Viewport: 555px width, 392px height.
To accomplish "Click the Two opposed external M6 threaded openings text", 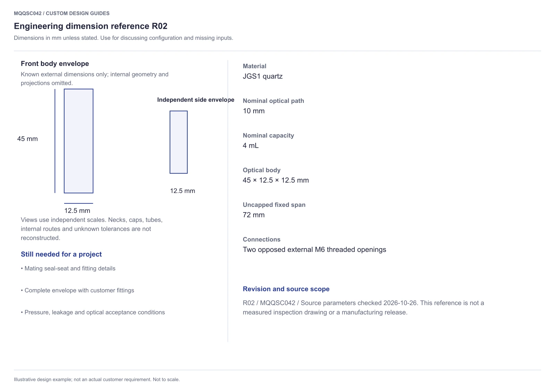I will coord(314,250).
